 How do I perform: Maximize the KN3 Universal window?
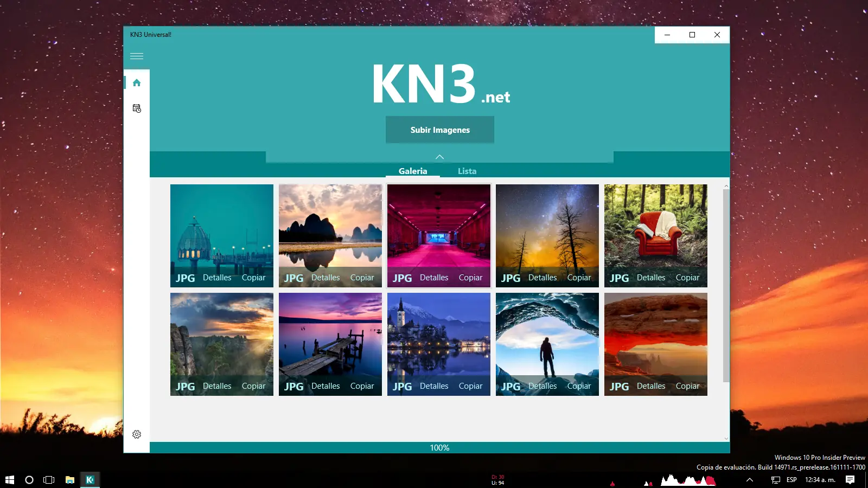click(x=692, y=35)
